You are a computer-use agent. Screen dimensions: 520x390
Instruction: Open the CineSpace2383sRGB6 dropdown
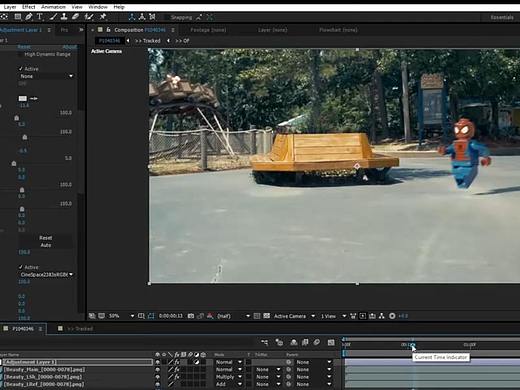tap(46, 274)
